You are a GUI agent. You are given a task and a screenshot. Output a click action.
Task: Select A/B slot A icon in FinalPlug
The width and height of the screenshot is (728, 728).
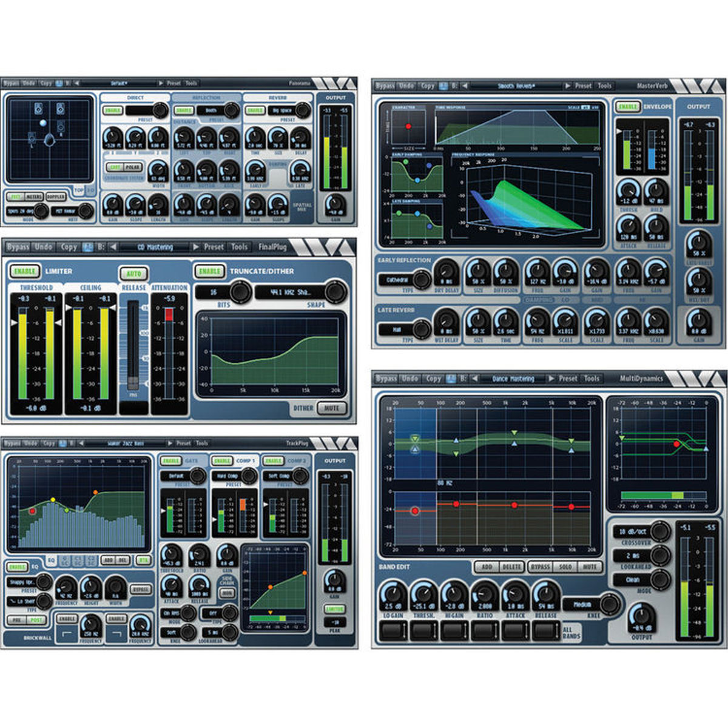[88, 247]
